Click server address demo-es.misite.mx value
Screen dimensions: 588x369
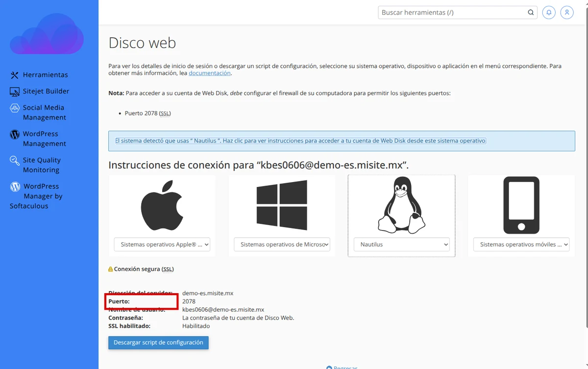208,293
